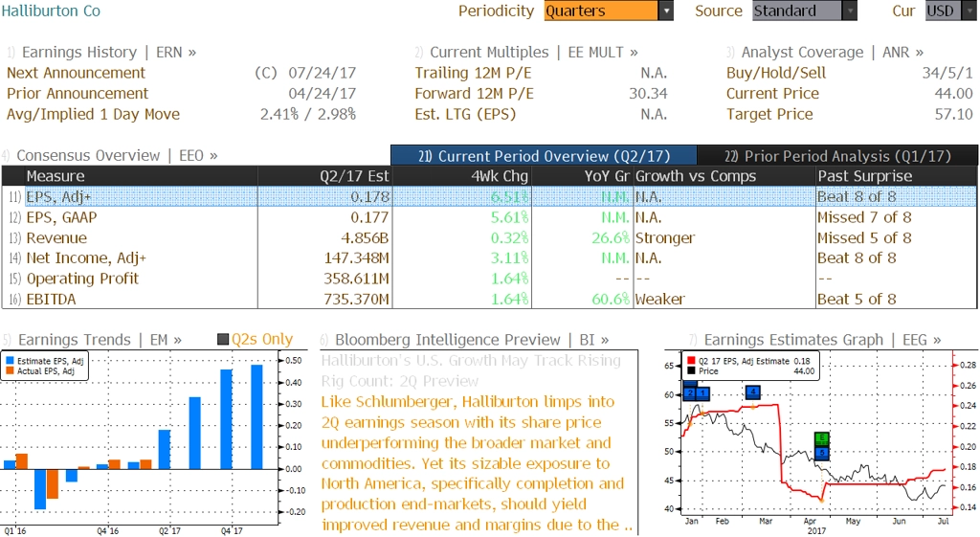Open Analyst Coverage ANR link
Image resolution: width=980 pixels, height=537 pixels.
[825, 53]
